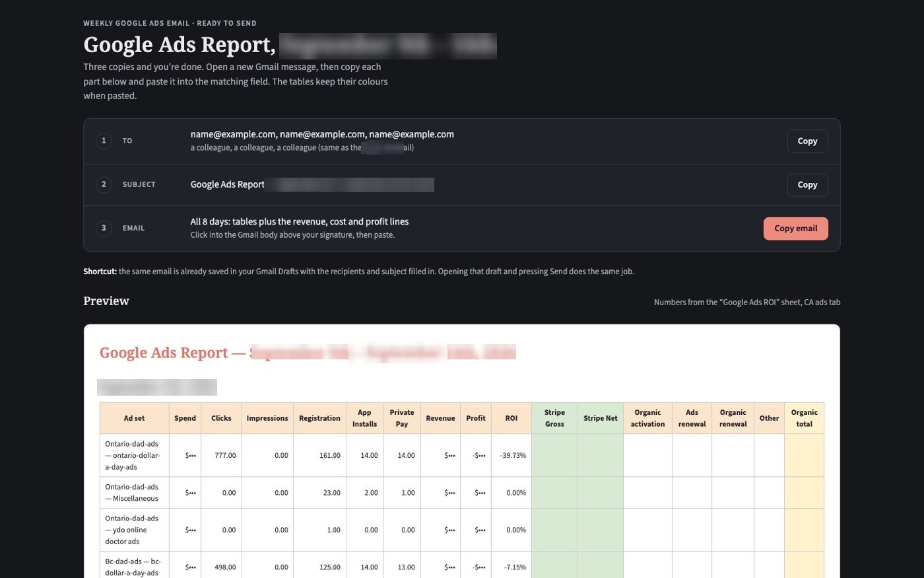The width and height of the screenshot is (924, 578).
Task: Click the Private Pay column header
Action: 401,418
